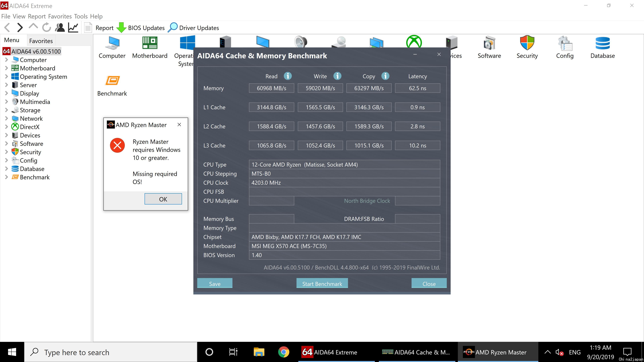Image resolution: width=644 pixels, height=362 pixels.
Task: Open File Explorer from the taskbar
Action: (x=259, y=352)
